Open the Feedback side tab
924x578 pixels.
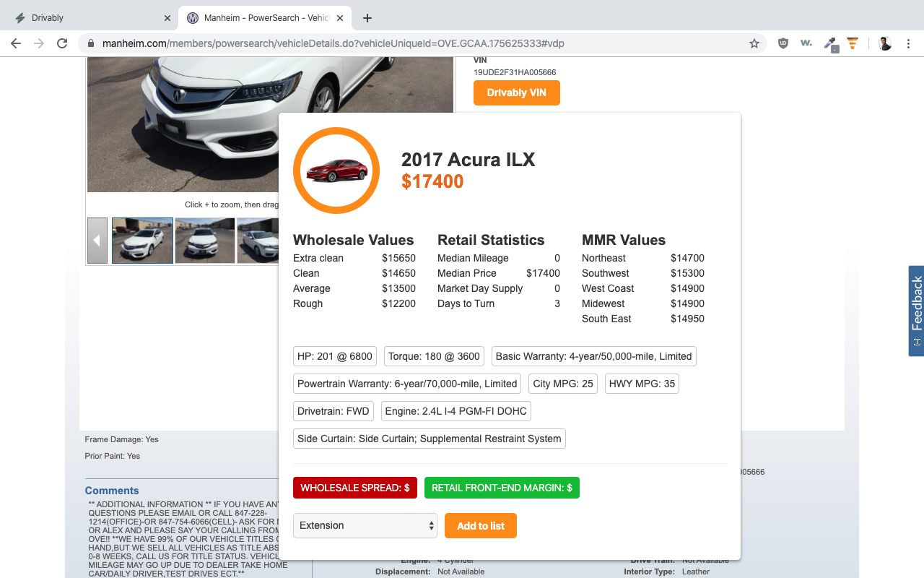[916, 311]
